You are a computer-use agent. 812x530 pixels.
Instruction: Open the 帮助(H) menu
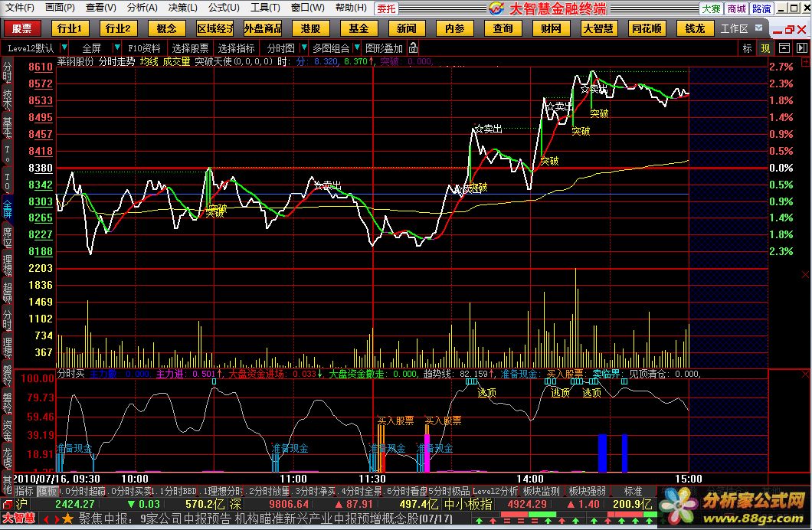(351, 8)
